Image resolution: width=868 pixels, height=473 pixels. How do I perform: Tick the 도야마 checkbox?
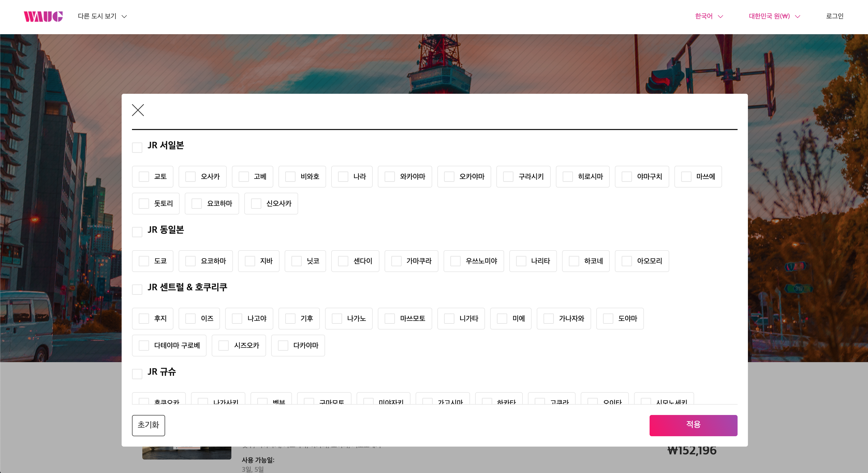click(x=608, y=318)
